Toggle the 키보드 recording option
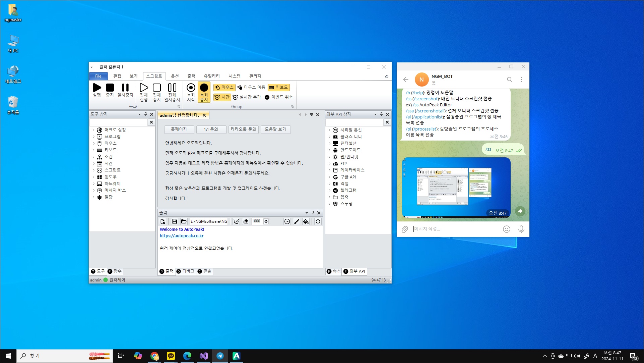 tap(278, 87)
